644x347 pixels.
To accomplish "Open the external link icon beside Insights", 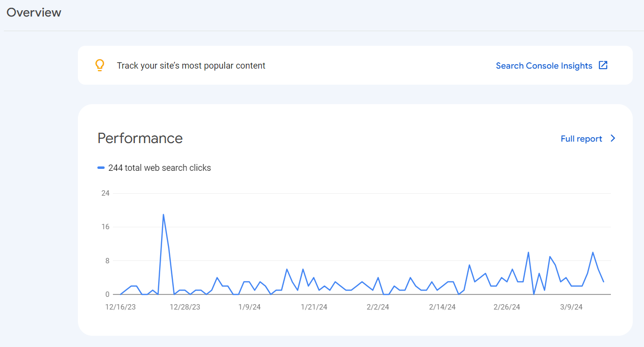I will click(x=603, y=65).
